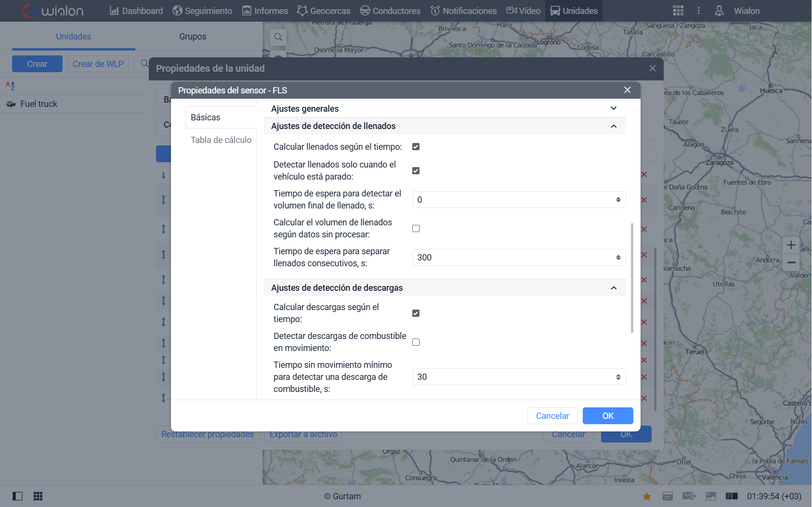The width and height of the screenshot is (812, 507).
Task: Switch to Unidades tab
Action: (74, 37)
